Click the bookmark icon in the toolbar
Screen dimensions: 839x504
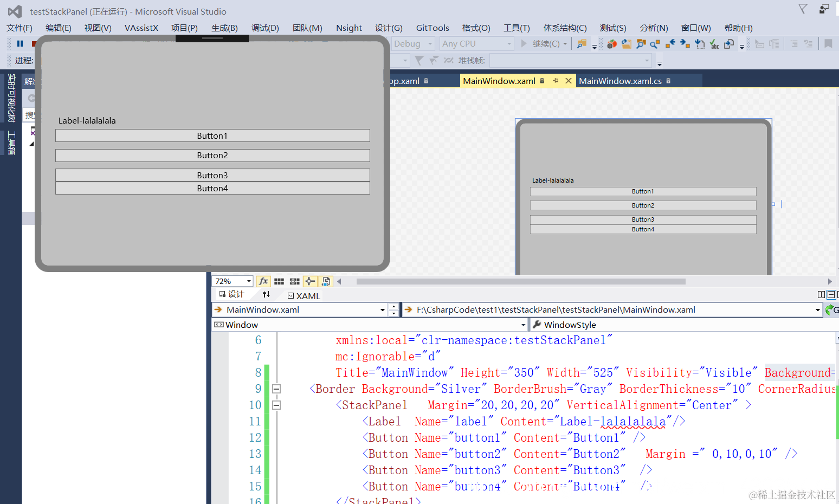(x=828, y=44)
